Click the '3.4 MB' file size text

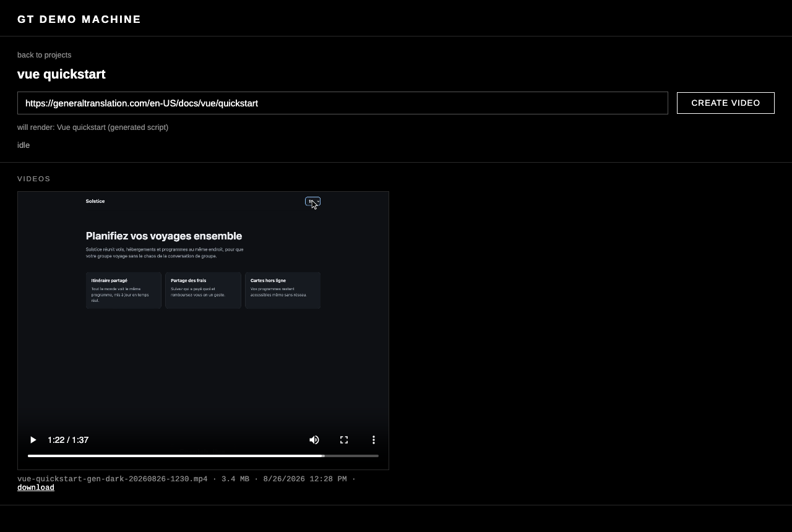(235, 479)
